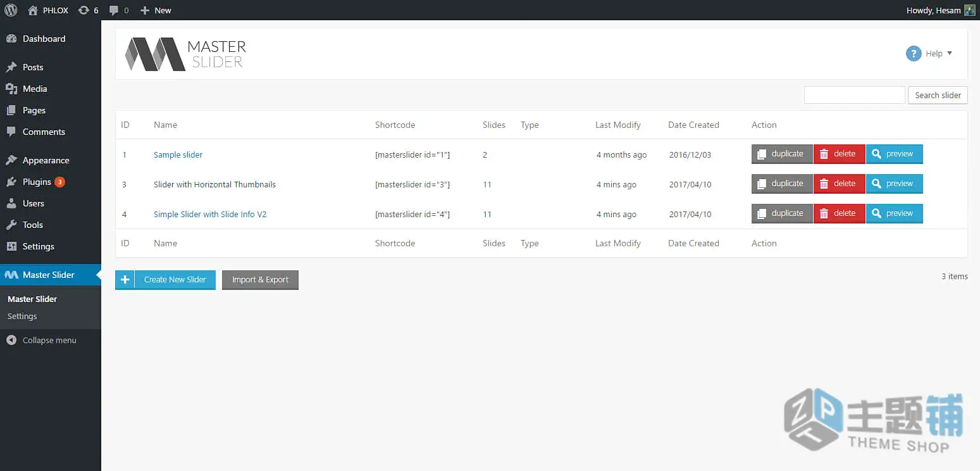Viewport: 980px width, 471px height.
Task: Open WordPress Settings in main sidebar
Action: coord(51,246)
